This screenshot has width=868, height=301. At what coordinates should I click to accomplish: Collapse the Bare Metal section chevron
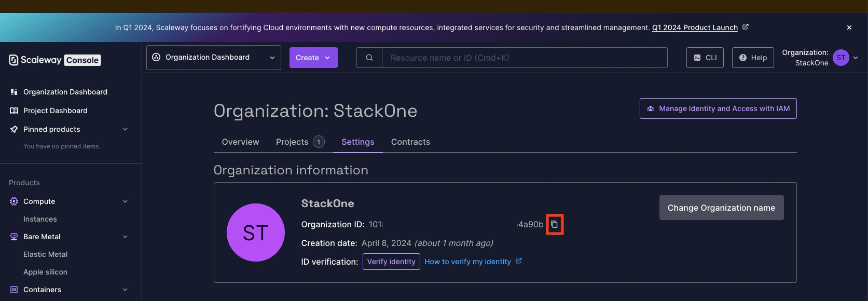(x=125, y=237)
